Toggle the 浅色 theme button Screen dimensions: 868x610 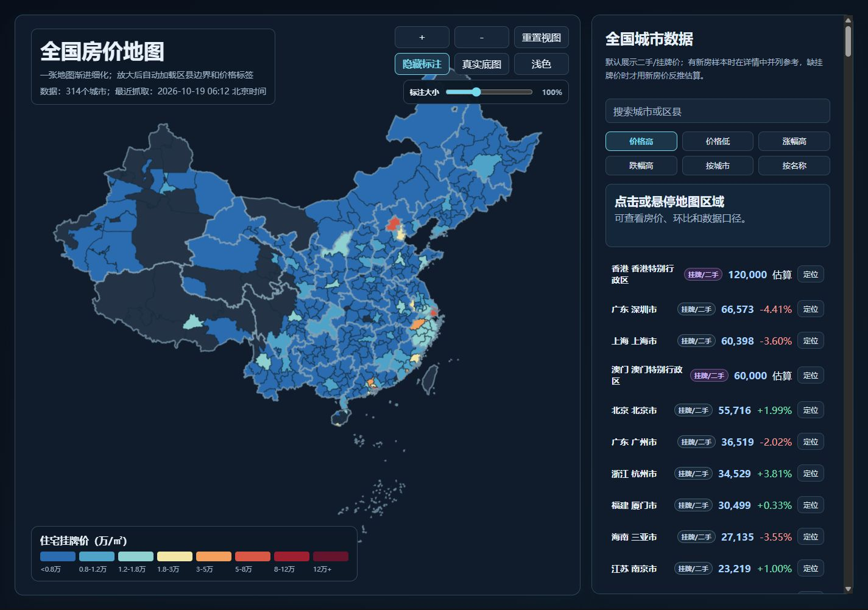click(542, 64)
